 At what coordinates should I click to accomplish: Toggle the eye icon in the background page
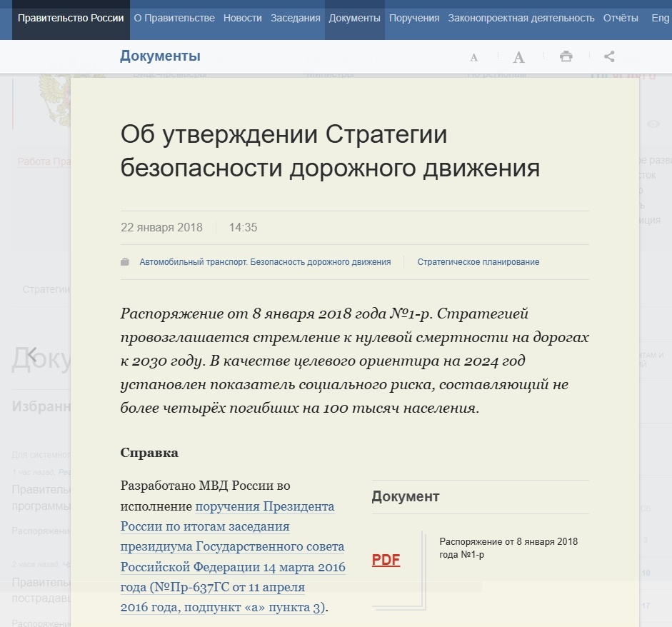[x=653, y=124]
